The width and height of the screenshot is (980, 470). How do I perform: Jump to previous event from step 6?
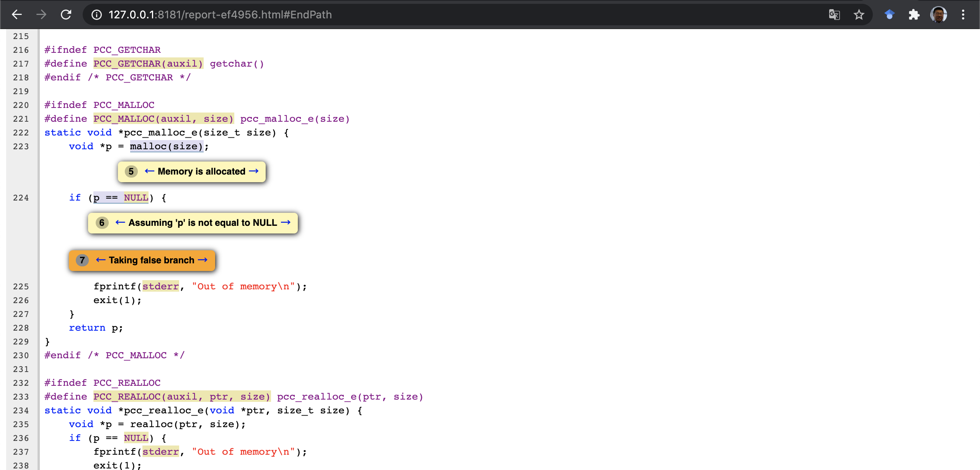(120, 222)
